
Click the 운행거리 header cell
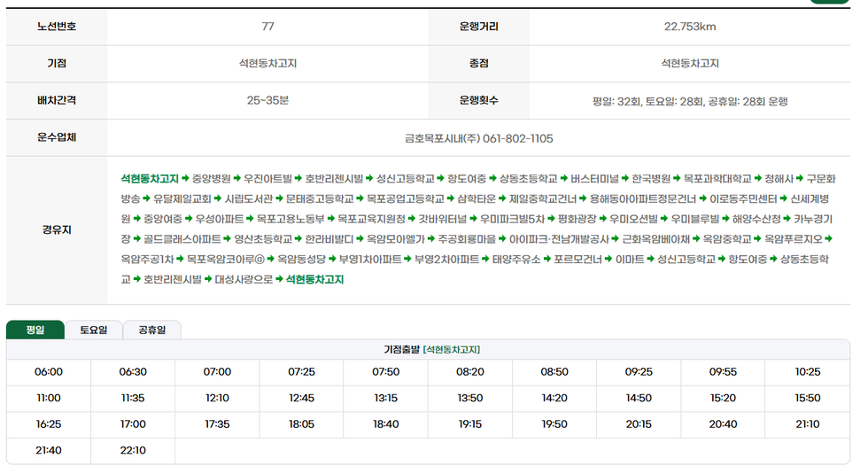coord(479,27)
